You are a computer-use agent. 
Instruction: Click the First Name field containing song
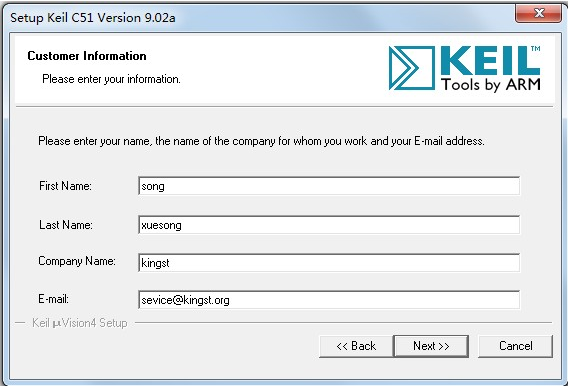click(329, 186)
